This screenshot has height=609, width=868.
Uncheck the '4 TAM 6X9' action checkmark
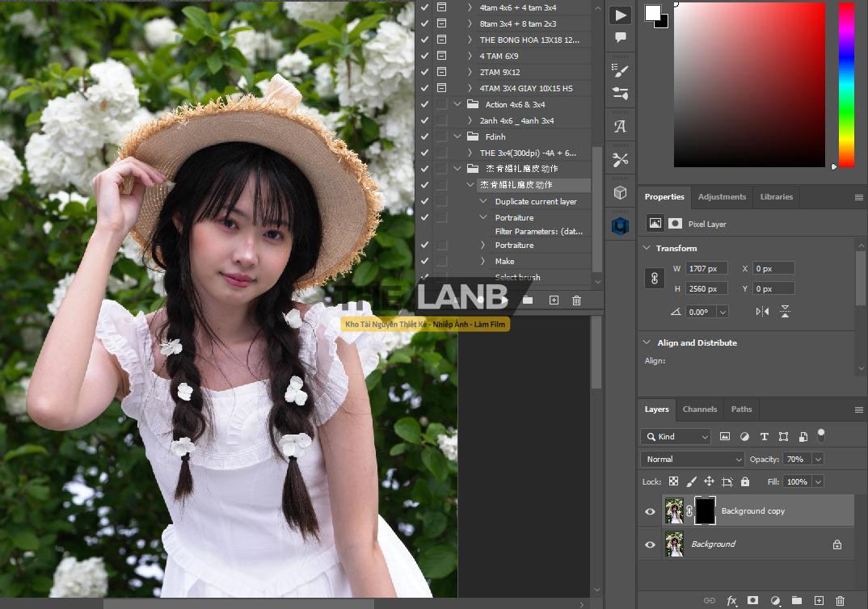pos(425,56)
